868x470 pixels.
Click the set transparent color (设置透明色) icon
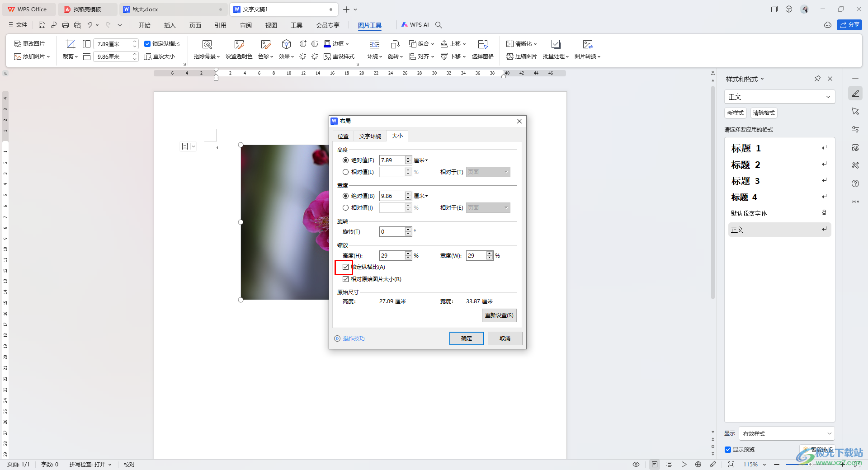pyautogui.click(x=239, y=44)
